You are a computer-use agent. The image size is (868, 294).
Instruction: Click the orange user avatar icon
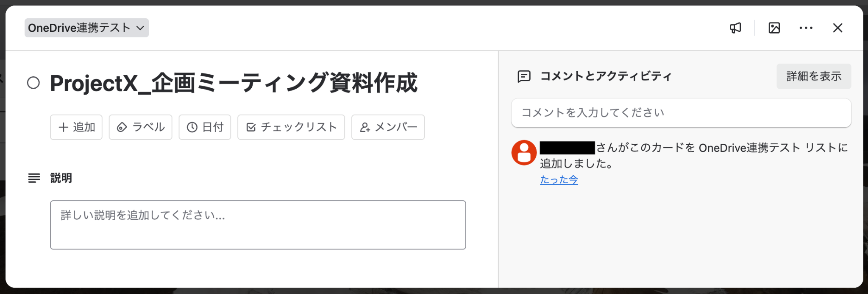pos(524,152)
